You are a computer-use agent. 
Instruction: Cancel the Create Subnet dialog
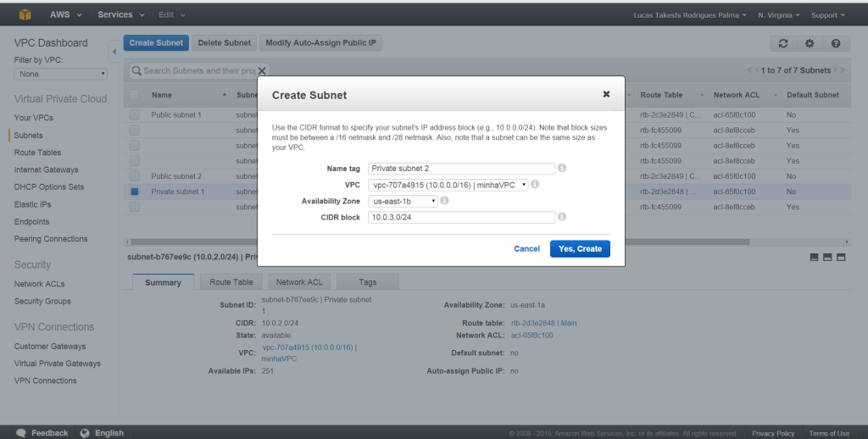click(526, 248)
